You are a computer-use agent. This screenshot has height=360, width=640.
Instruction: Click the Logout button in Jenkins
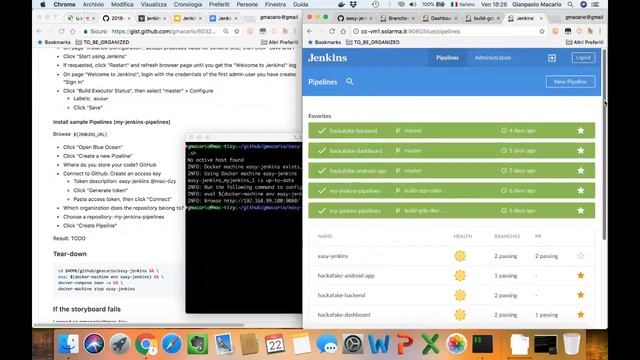click(583, 58)
